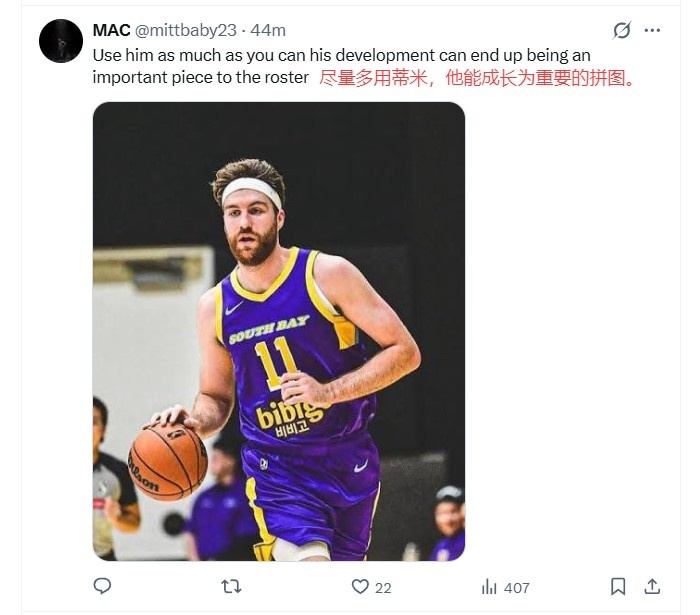Open the basketball player photo
Image resolution: width=700 pixels, height=615 pixels.
coord(279,331)
